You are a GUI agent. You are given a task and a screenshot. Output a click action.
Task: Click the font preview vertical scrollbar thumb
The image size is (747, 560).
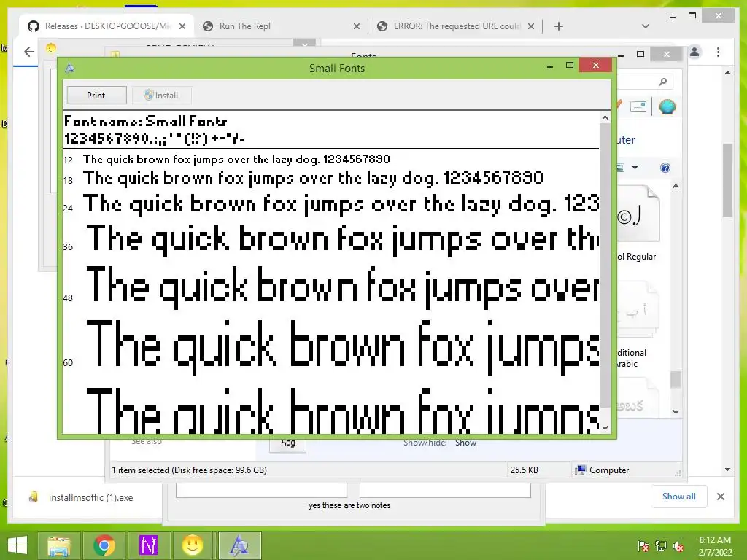pos(605,265)
